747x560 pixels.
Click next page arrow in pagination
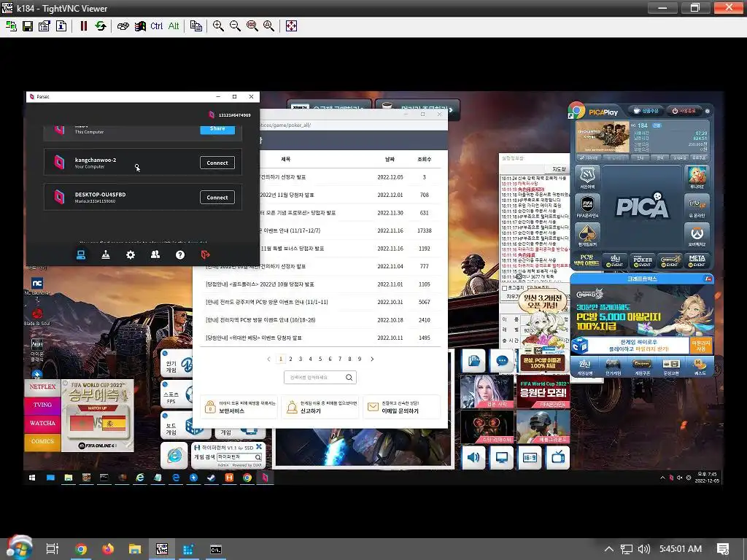click(x=372, y=359)
